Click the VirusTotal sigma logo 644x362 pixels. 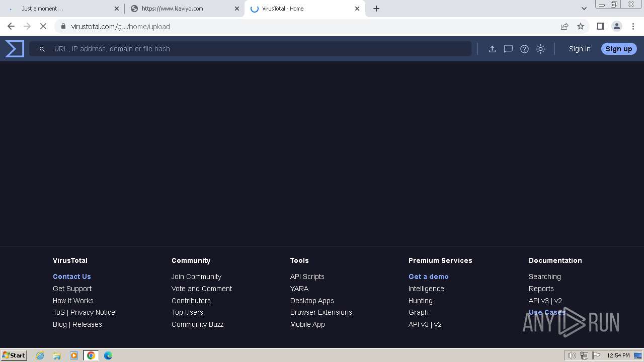[x=15, y=49]
